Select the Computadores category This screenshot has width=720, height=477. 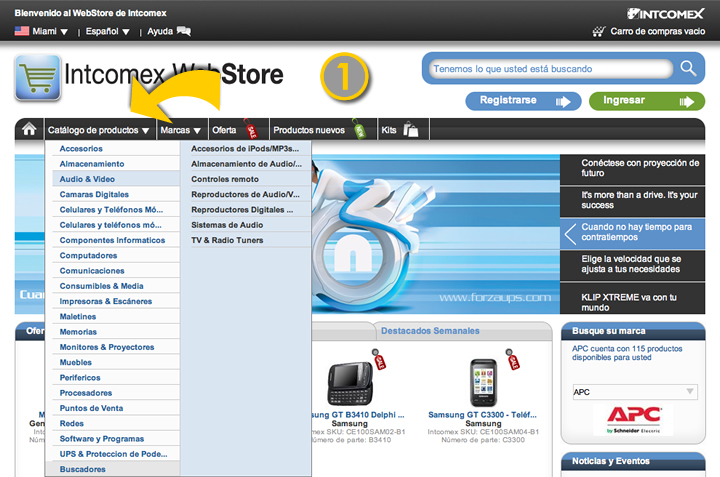(x=116, y=255)
